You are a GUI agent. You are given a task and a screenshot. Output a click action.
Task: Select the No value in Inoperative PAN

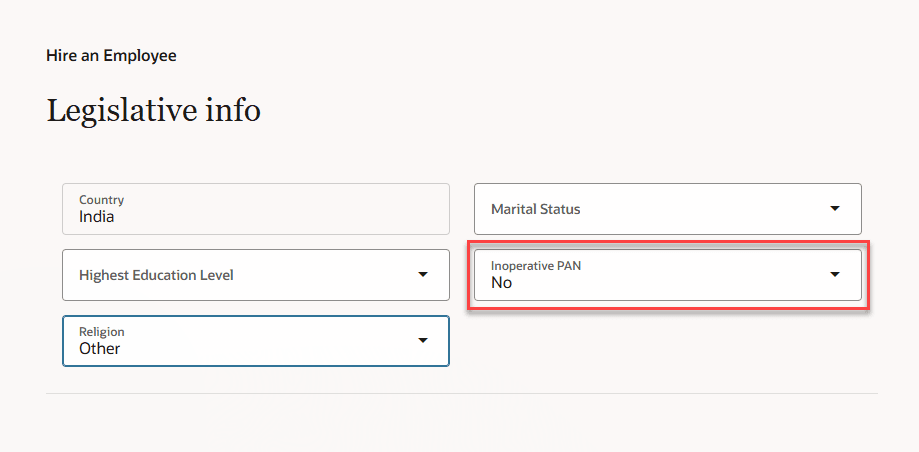click(x=501, y=283)
